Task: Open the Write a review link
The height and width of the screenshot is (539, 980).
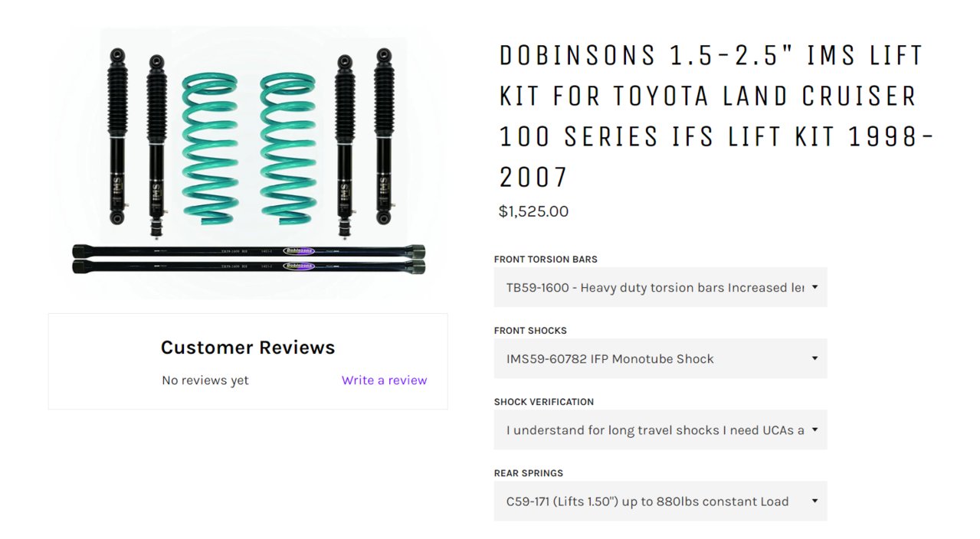Action: (384, 380)
